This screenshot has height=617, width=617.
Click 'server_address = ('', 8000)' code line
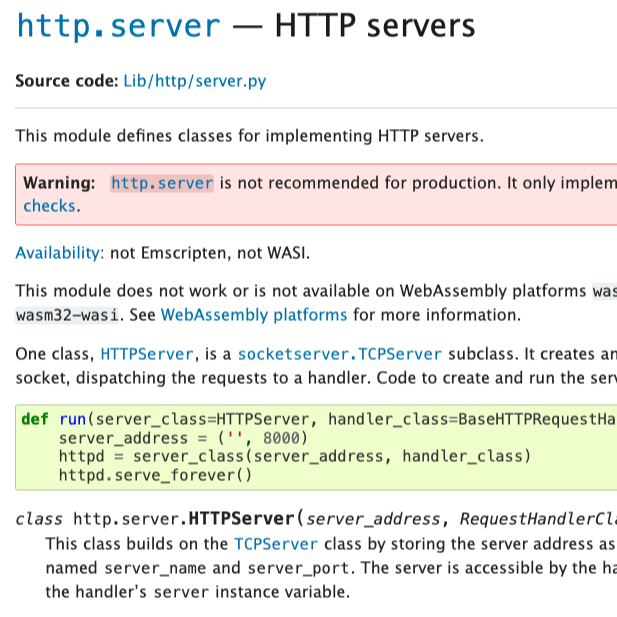tap(183, 438)
